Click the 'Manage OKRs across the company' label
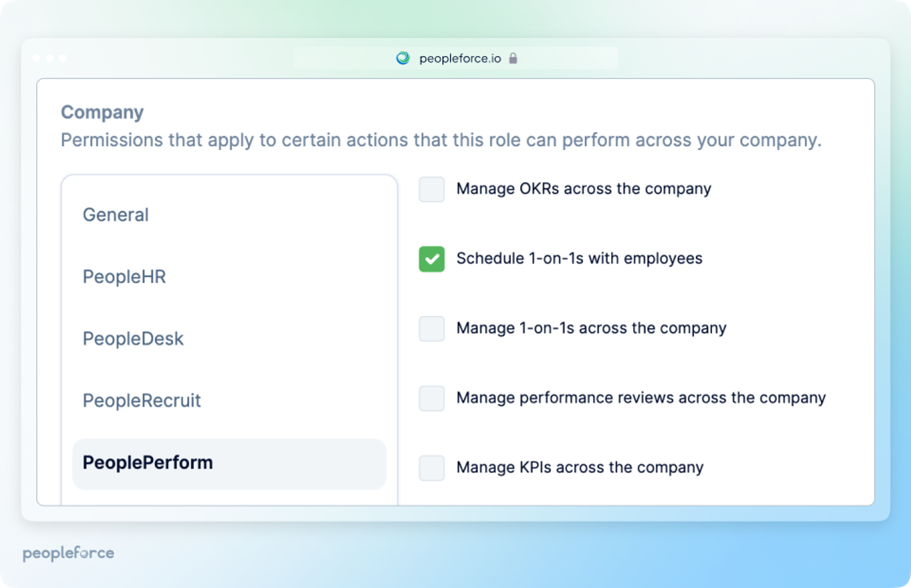Image resolution: width=911 pixels, height=588 pixels. point(584,189)
